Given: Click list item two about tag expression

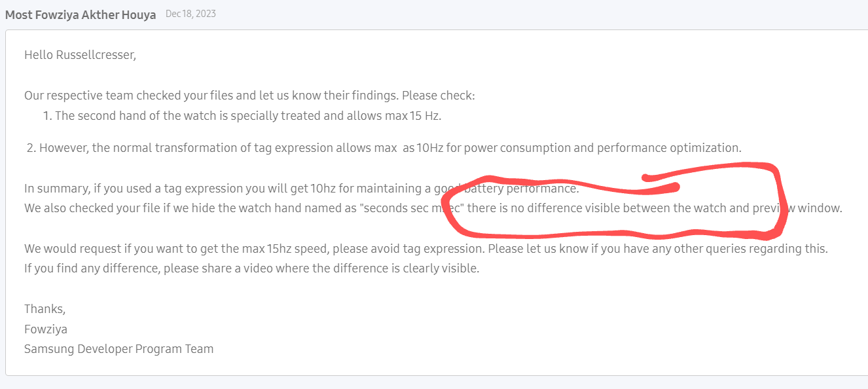Looking at the screenshot, I should 384,148.
